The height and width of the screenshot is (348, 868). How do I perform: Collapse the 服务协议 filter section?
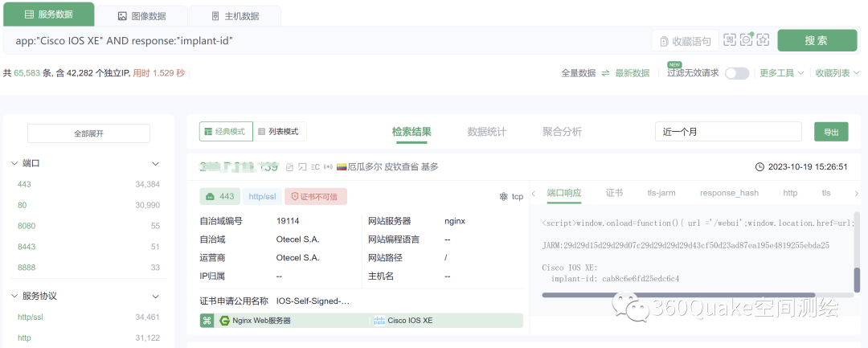coord(156,297)
